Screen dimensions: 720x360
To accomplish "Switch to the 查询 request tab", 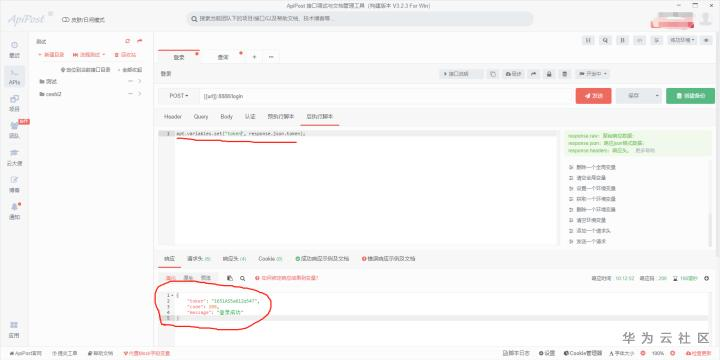I will click(x=223, y=57).
